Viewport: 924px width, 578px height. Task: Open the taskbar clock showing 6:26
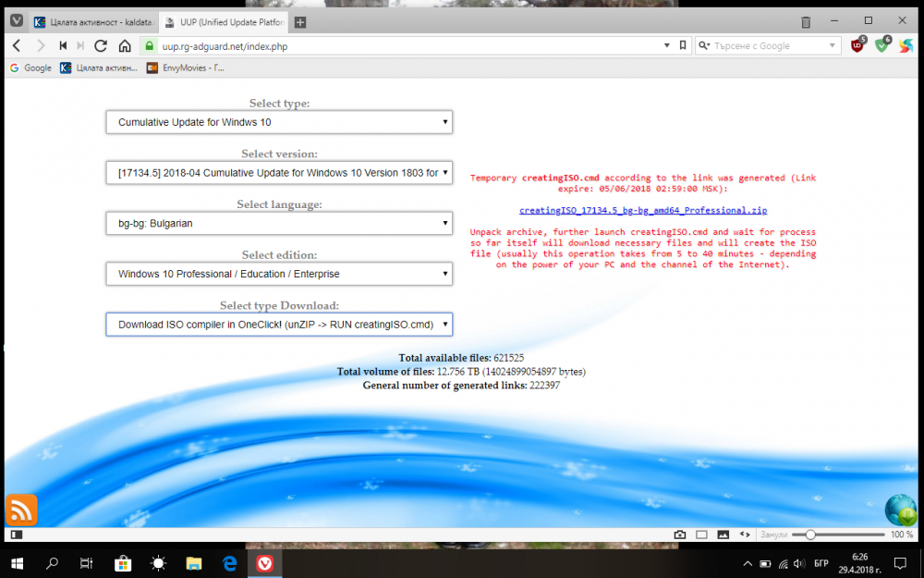pyautogui.click(x=859, y=564)
